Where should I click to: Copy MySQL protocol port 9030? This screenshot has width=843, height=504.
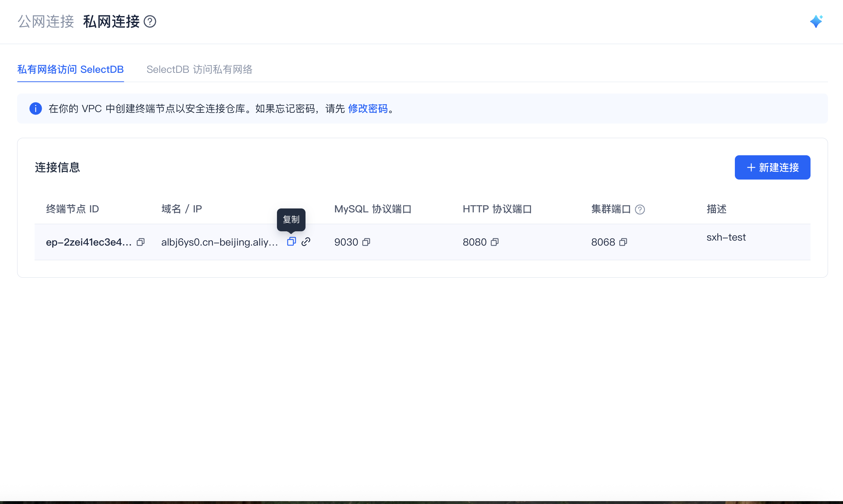point(366,242)
